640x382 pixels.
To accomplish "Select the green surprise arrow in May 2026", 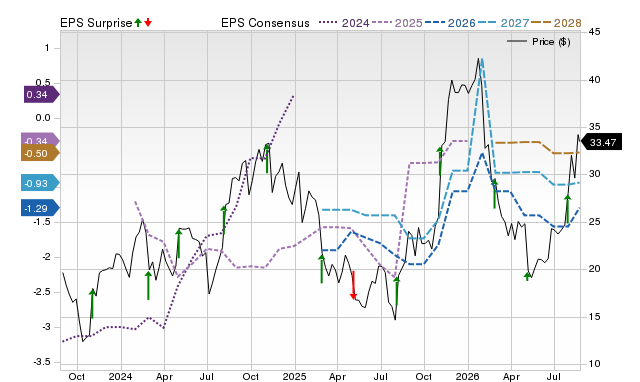I will [527, 277].
